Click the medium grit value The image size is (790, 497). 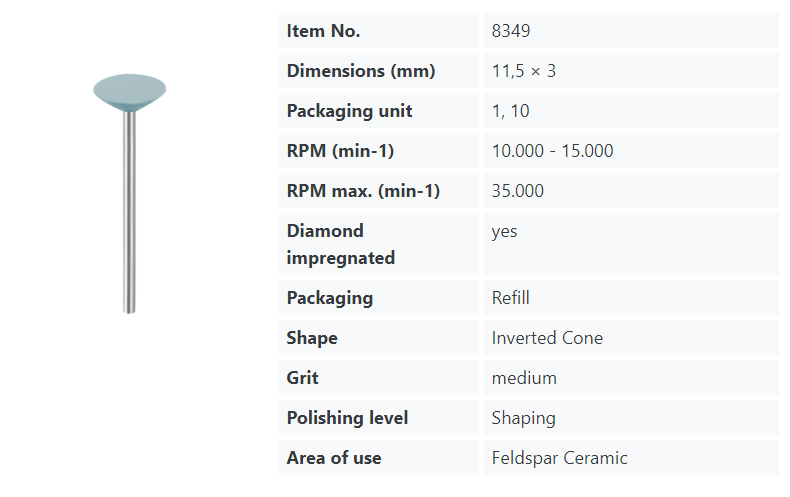point(524,378)
